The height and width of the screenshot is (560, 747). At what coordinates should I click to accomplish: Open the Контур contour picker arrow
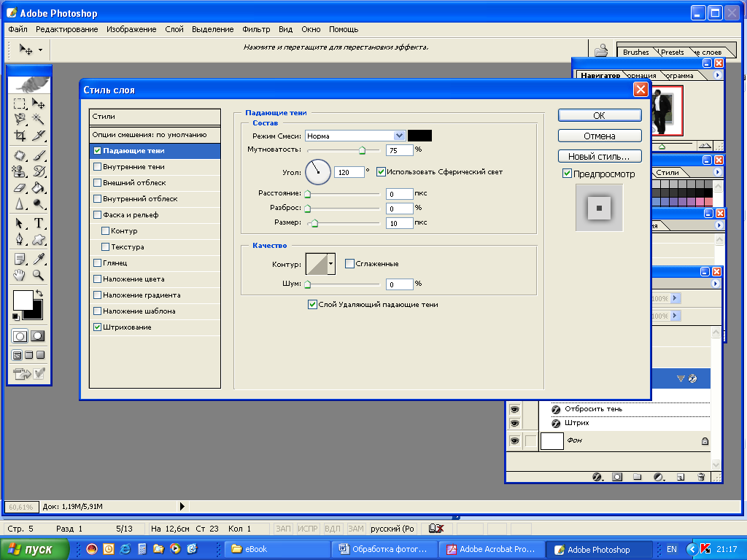(331, 264)
